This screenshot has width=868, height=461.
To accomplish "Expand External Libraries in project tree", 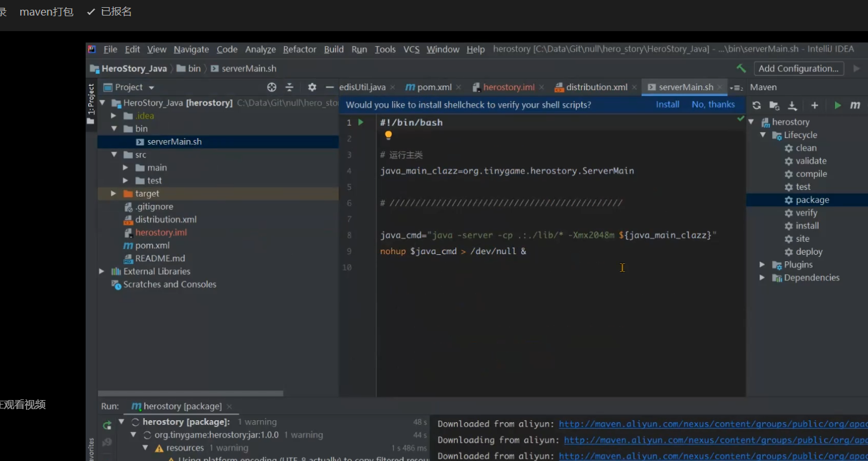I will [102, 271].
